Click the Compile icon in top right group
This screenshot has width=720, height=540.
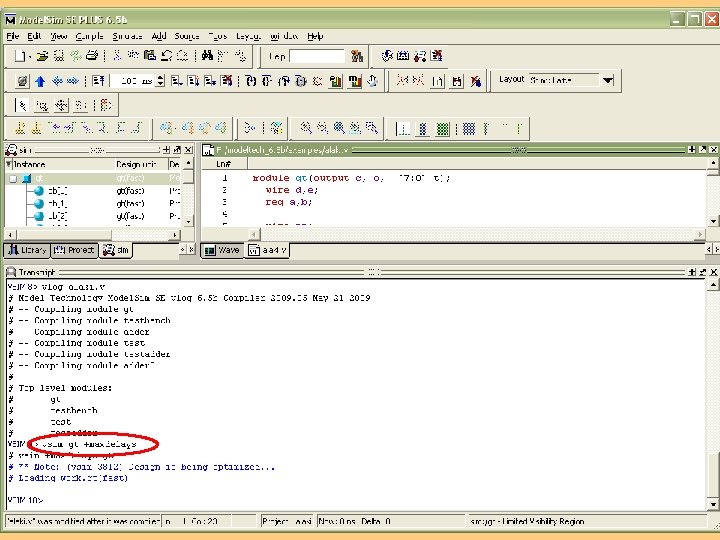pos(387,56)
